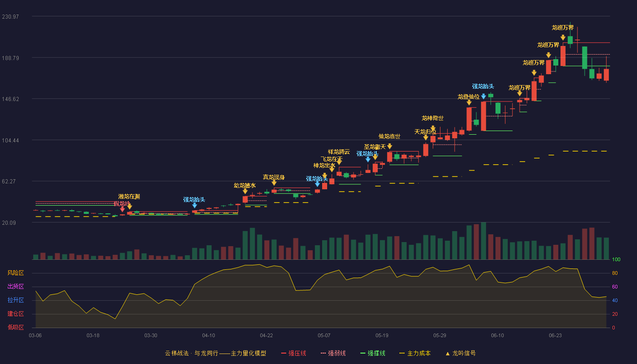637x364 pixels.
Task: Click the 云梯战法 · 与龙同行 model title
Action: (x=216, y=353)
